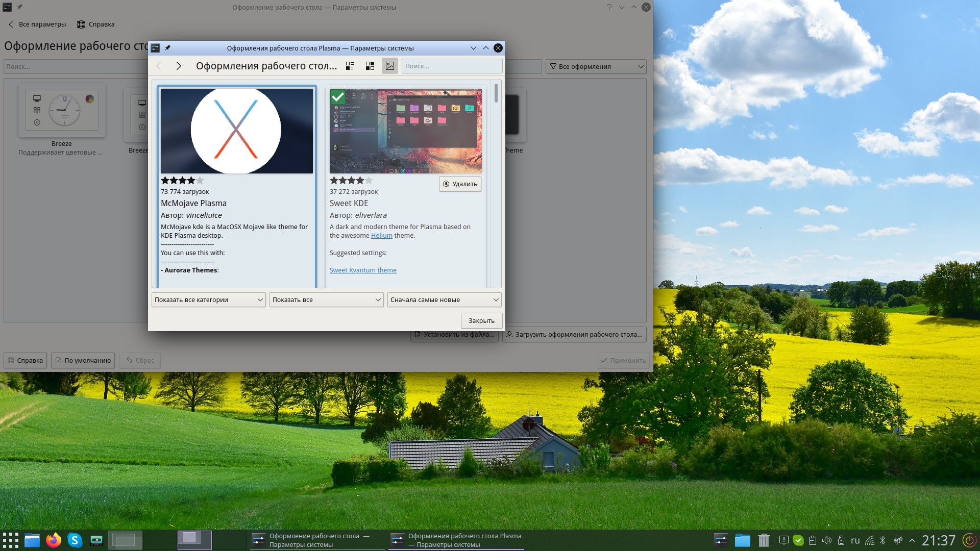Switch to details view mode icon
The height and width of the screenshot is (551, 980).
click(350, 66)
